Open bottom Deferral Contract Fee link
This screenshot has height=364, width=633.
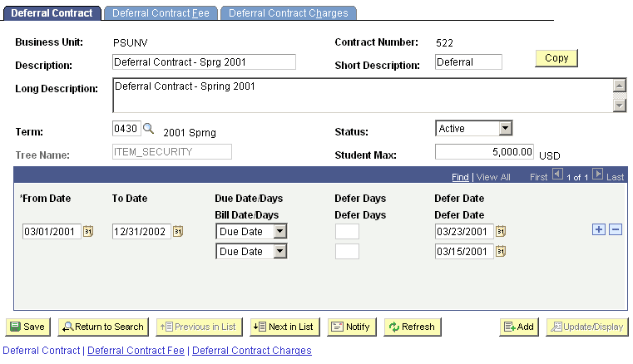coord(136,350)
